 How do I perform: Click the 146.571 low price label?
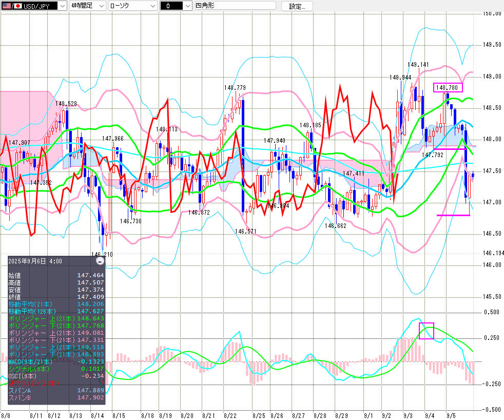click(245, 232)
